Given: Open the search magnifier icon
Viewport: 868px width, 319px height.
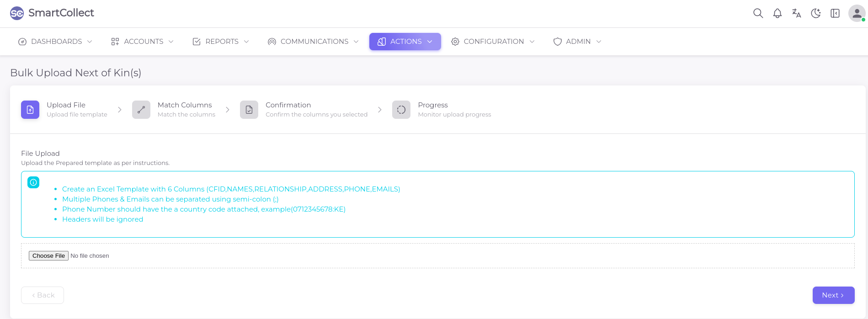Looking at the screenshot, I should pos(758,13).
